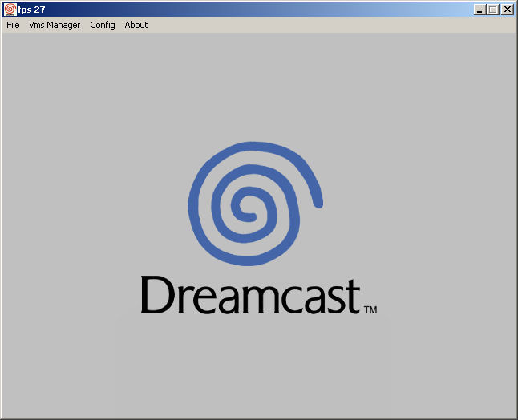Open the Config menu
The width and height of the screenshot is (518, 420).
[x=103, y=25]
